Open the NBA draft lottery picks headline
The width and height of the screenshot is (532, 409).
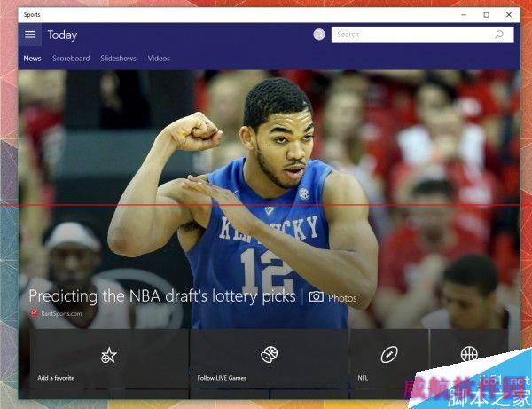[x=162, y=296]
